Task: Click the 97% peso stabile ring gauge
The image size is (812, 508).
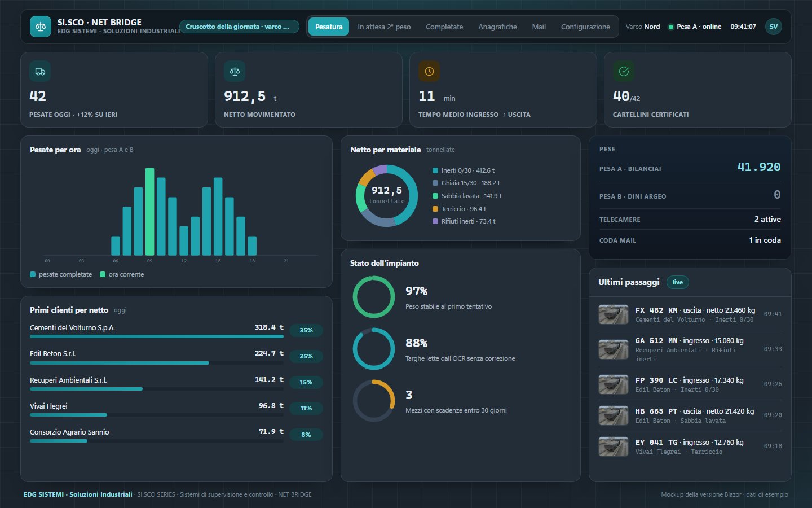Action: [x=374, y=297]
